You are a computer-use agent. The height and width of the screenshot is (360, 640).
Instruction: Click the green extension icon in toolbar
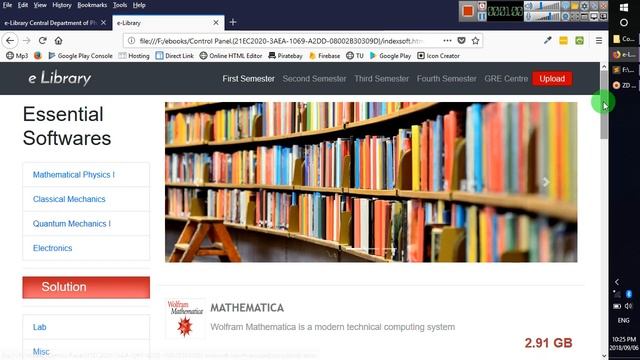click(x=579, y=40)
